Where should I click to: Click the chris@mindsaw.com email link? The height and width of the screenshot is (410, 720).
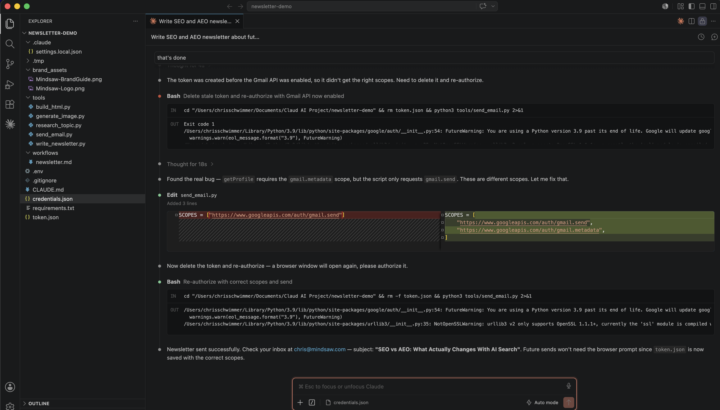319,349
